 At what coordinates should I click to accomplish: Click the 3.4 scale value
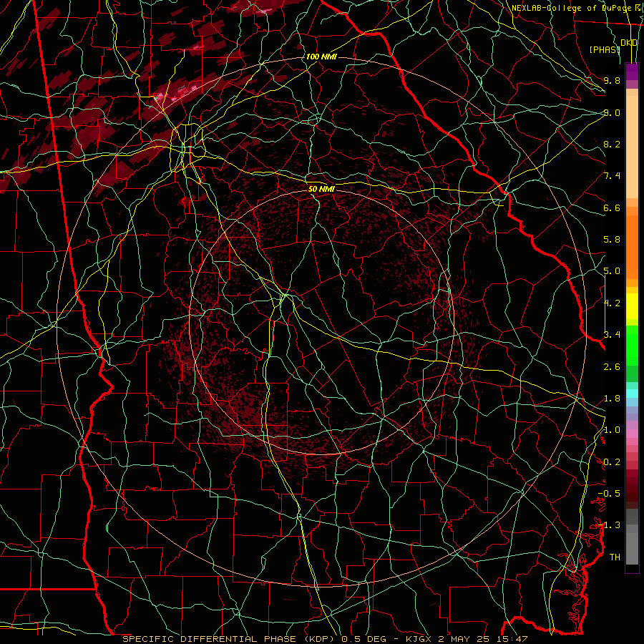tap(612, 335)
